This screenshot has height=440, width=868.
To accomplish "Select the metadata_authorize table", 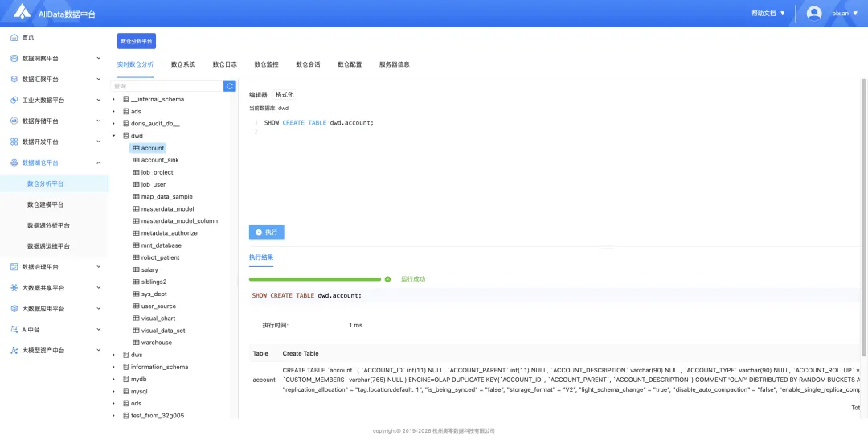I will 169,233.
